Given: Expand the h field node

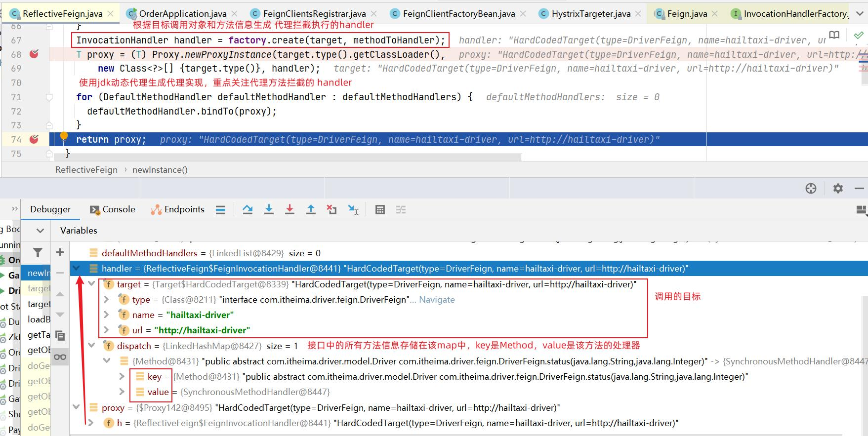Looking at the screenshot, I should tap(91, 423).
